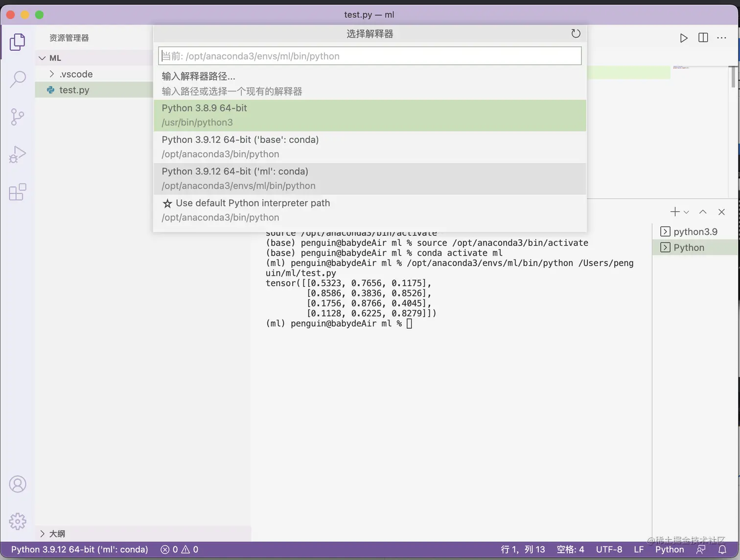Select Python 3.9.12 'ml' conda interpreter
This screenshot has width=740, height=560.
click(x=370, y=179)
